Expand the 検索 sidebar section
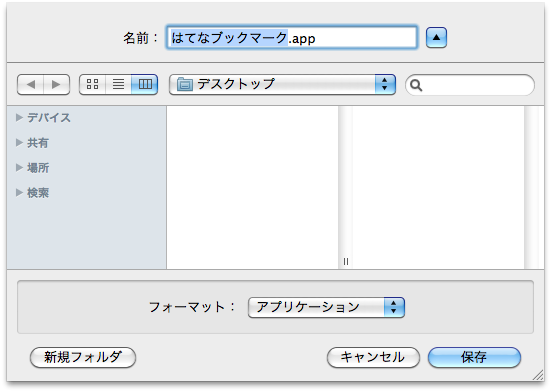551x392 pixels. (19, 192)
